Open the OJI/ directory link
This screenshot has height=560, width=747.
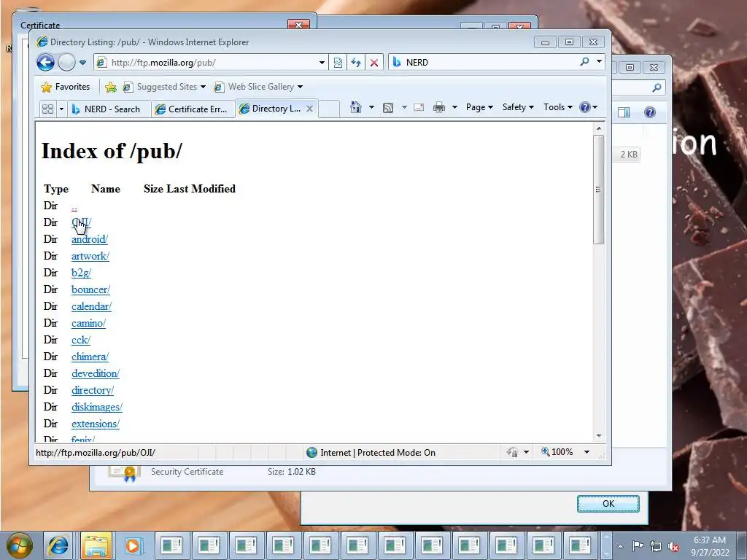(x=82, y=222)
